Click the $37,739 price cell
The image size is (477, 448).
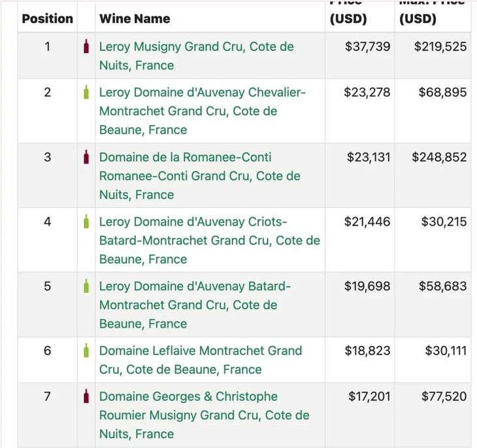click(x=367, y=47)
